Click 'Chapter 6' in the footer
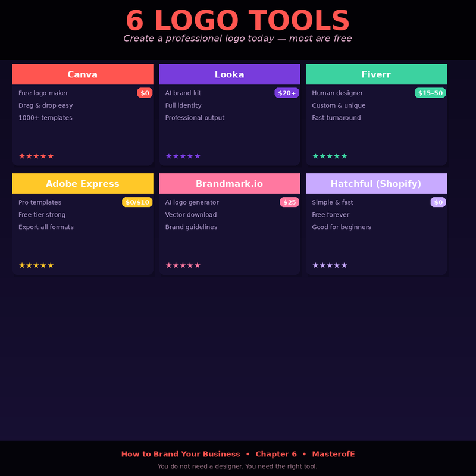The height and width of the screenshot is (476, 476). (276, 454)
